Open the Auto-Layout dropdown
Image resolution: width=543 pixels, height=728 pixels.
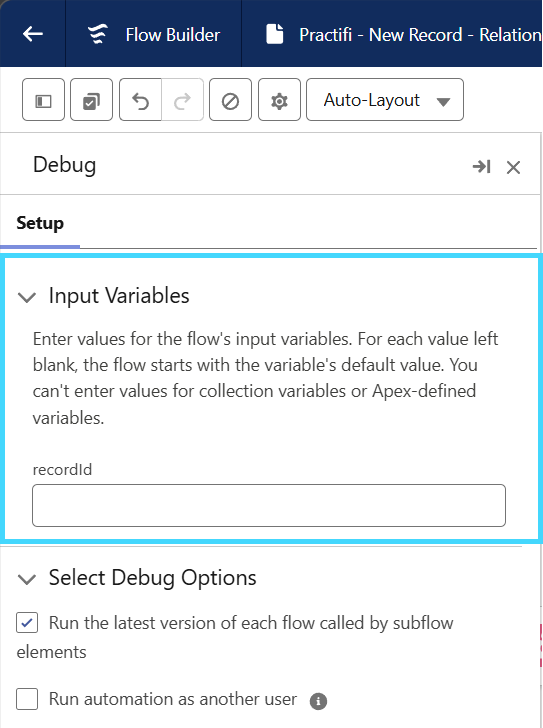pos(385,100)
